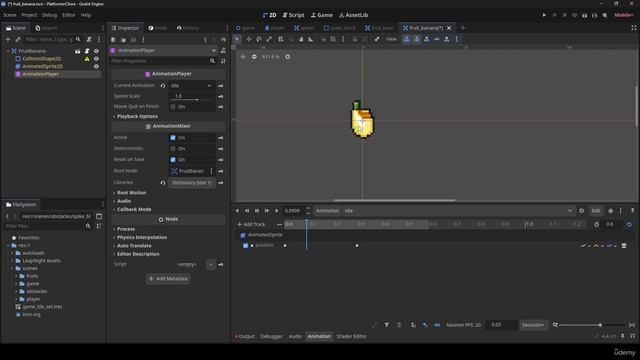Image resolution: width=640 pixels, height=360 pixels.
Task: Adjust the Speed Scale slider
Action: point(192,100)
